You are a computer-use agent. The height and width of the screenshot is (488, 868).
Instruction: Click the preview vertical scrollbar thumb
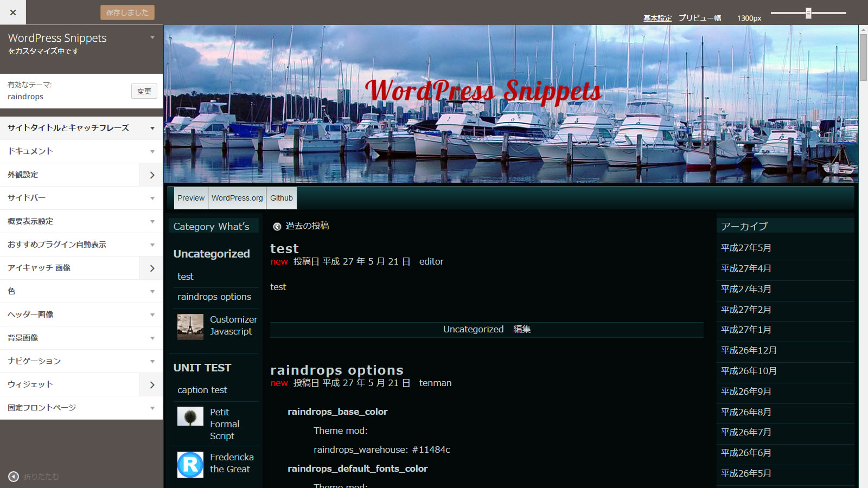[863, 57]
